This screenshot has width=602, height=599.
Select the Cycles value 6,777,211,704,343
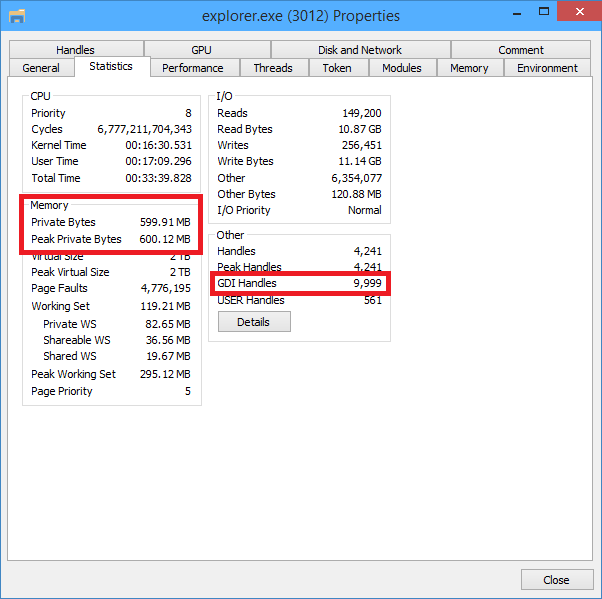pyautogui.click(x=144, y=129)
